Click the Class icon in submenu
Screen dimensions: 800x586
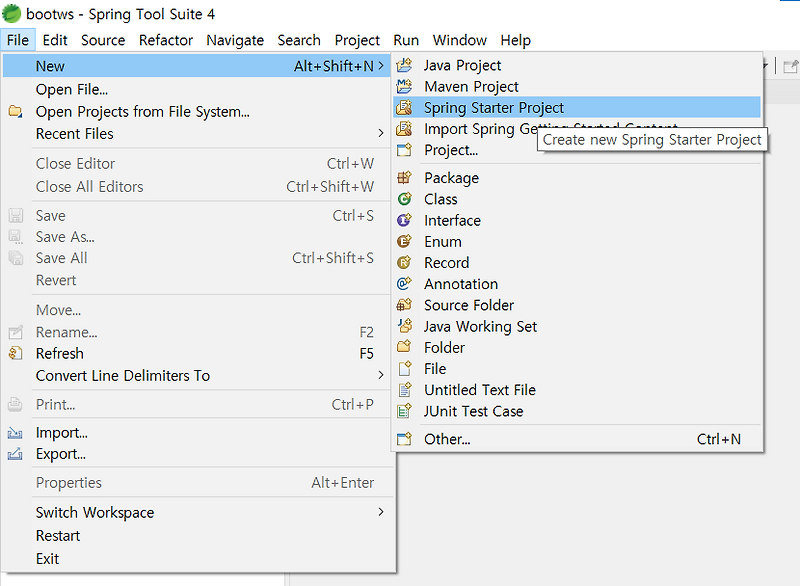tap(404, 199)
